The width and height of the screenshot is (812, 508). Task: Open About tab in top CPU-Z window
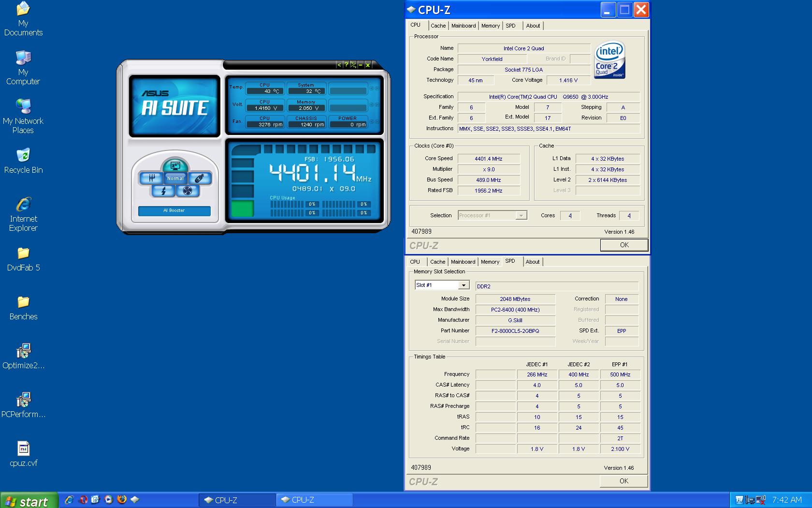[x=533, y=26]
